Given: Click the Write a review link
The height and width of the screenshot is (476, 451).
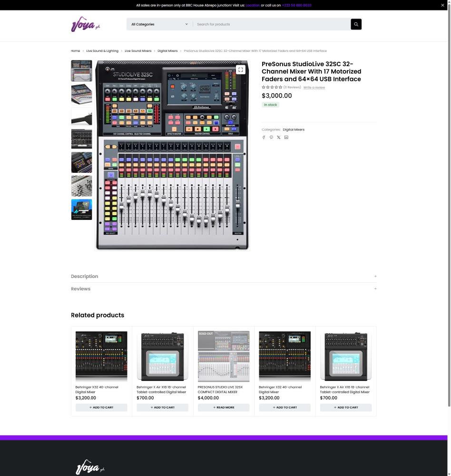Looking at the screenshot, I should coord(314,87).
